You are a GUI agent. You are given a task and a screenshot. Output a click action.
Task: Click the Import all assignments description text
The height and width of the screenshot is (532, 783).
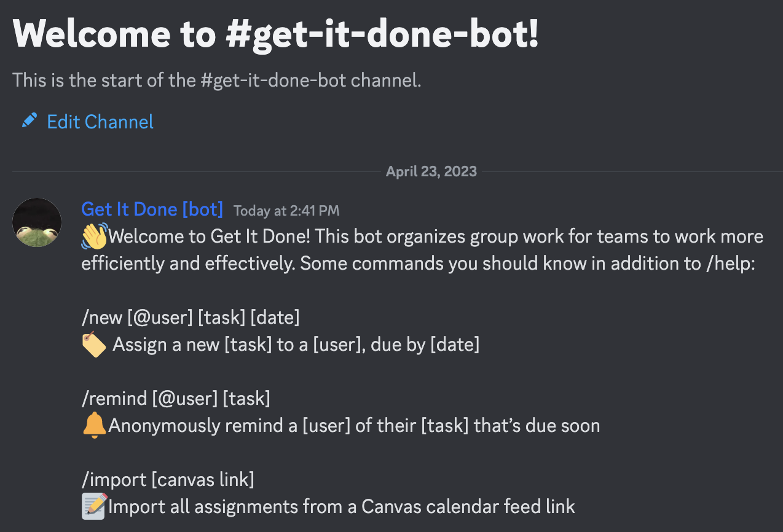(342, 507)
